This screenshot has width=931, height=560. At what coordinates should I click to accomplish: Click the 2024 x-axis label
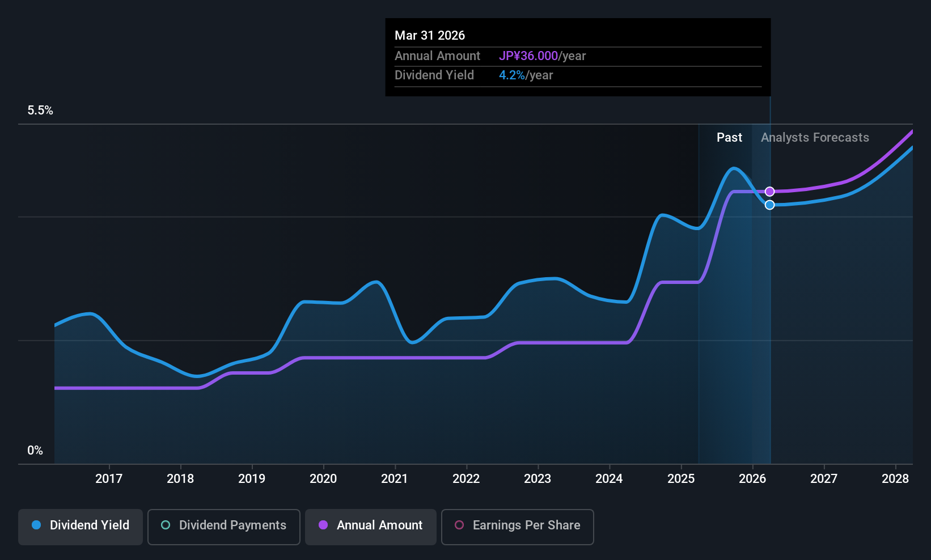[609, 478]
